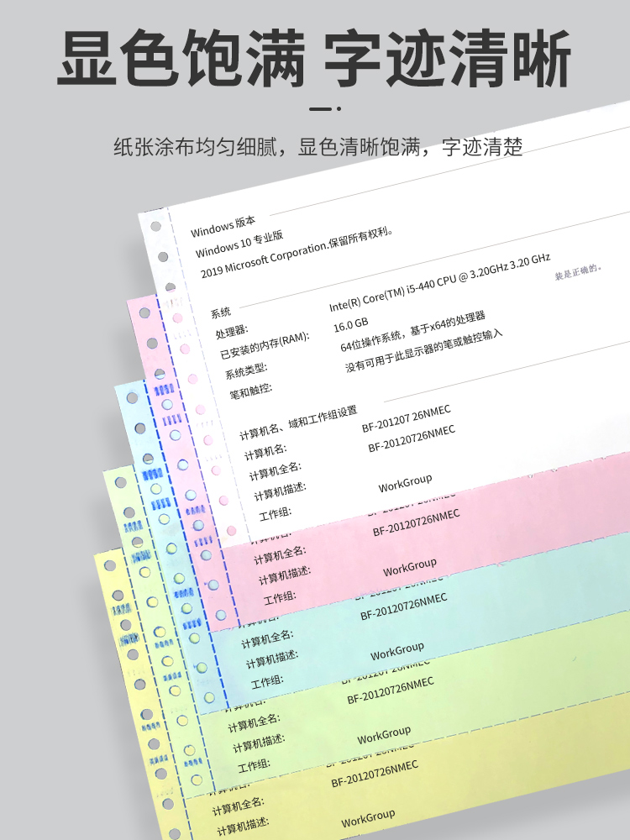Click "计算机全名:" on the pink sheet
Image resolution: width=630 pixels, height=840 pixels.
(279, 555)
